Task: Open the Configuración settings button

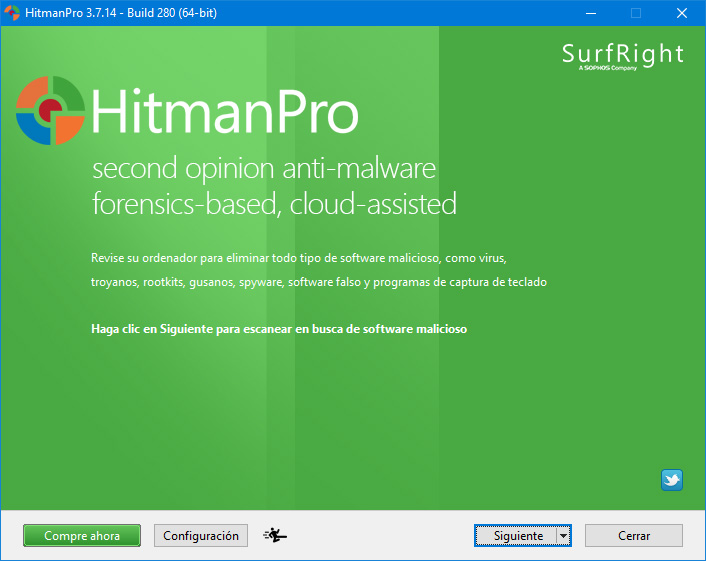Action: tap(201, 535)
